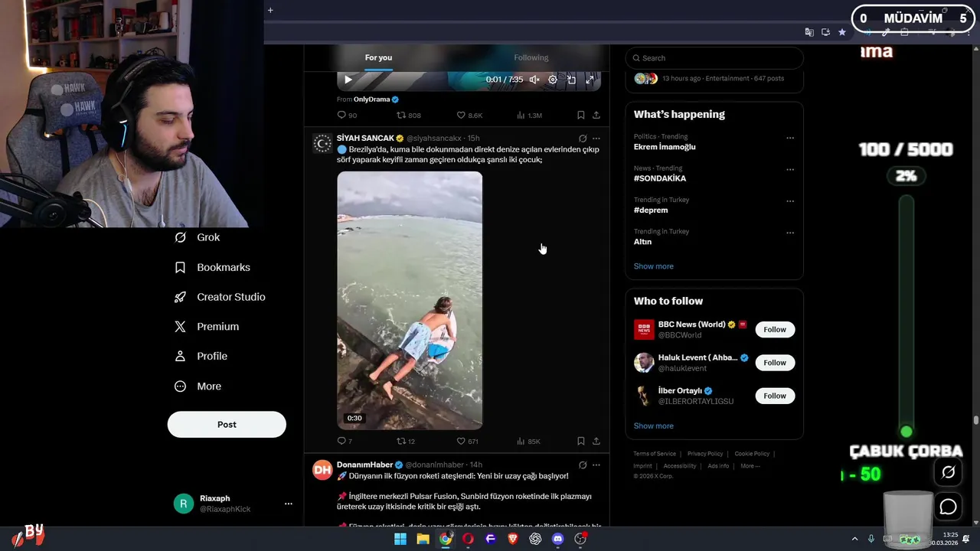Click the page vertical scrollbar thumb

click(976, 420)
